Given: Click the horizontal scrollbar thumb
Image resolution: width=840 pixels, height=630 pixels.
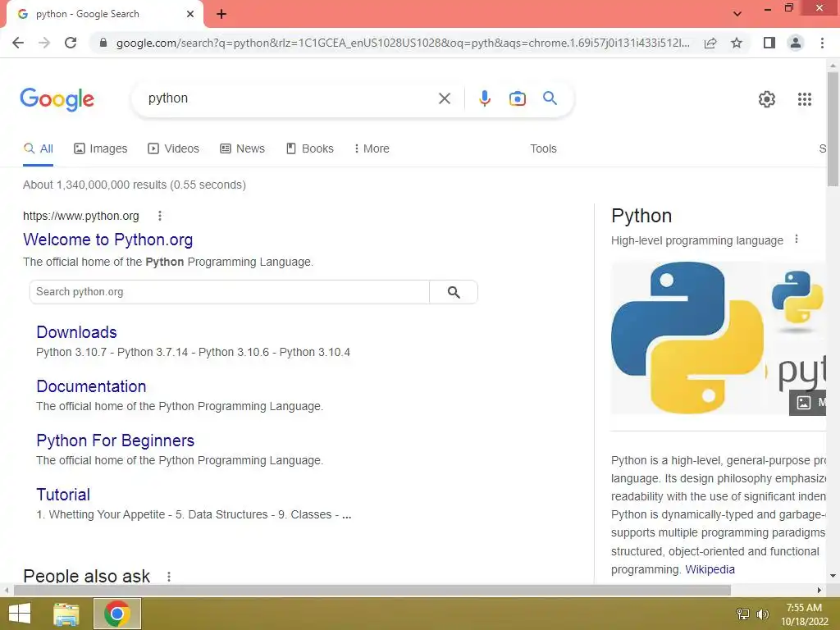Looking at the screenshot, I should click(x=372, y=591).
